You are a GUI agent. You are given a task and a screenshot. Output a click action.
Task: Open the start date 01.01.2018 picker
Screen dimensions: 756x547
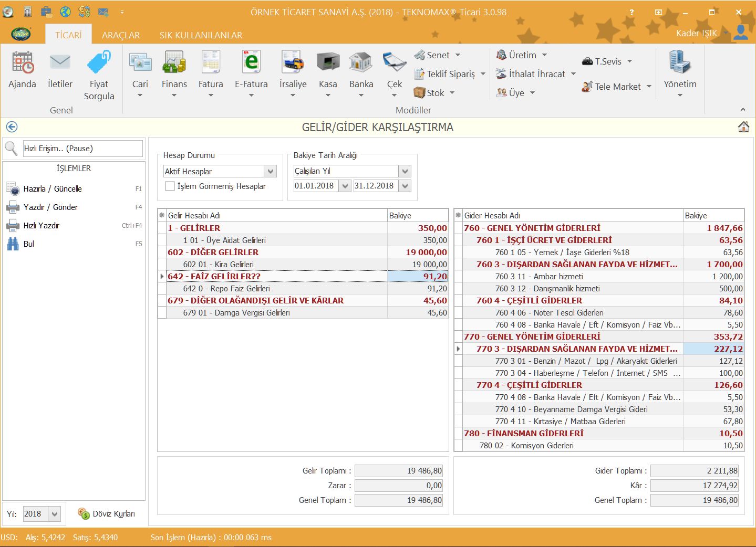click(x=345, y=186)
